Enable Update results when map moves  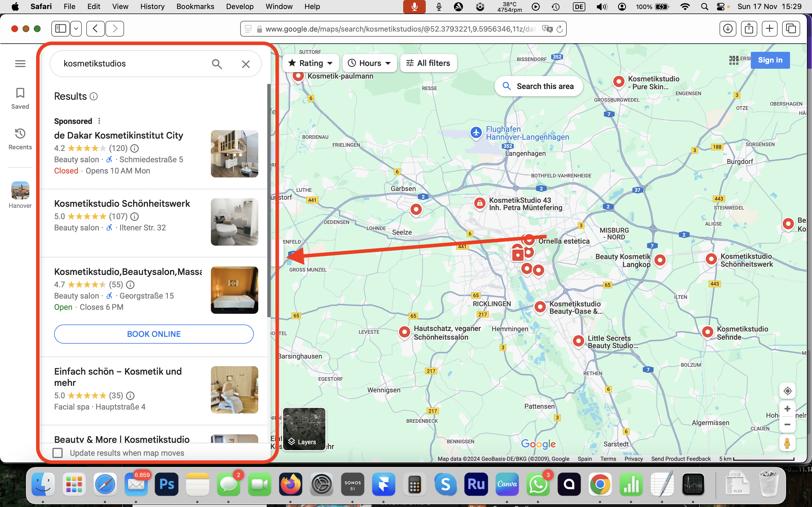tap(58, 453)
